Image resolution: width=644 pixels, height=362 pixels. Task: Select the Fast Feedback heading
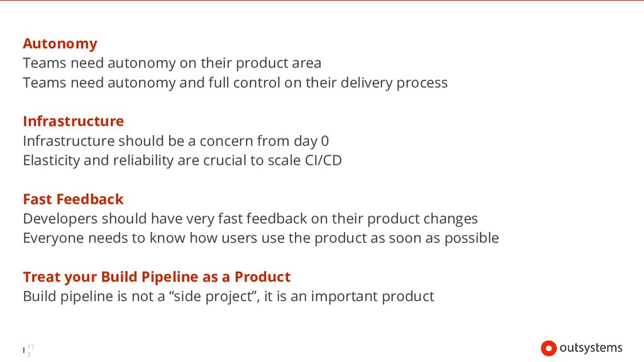(73, 199)
